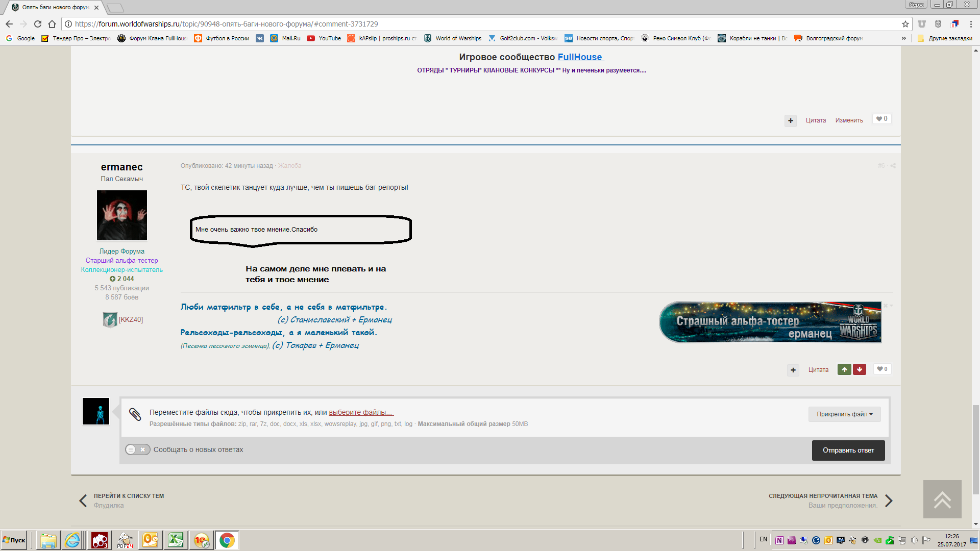This screenshot has height=551, width=980.
Task: Click the heart counter on ermanec's post
Action: [x=882, y=369]
